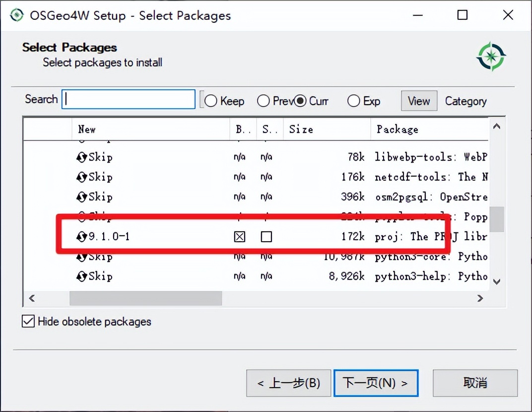Check the source checkbox for proj
The width and height of the screenshot is (532, 412).
[266, 237]
